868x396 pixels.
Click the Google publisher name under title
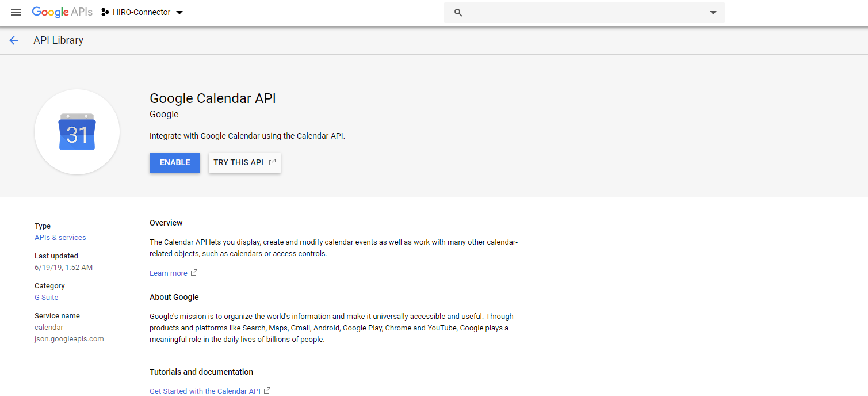(164, 114)
